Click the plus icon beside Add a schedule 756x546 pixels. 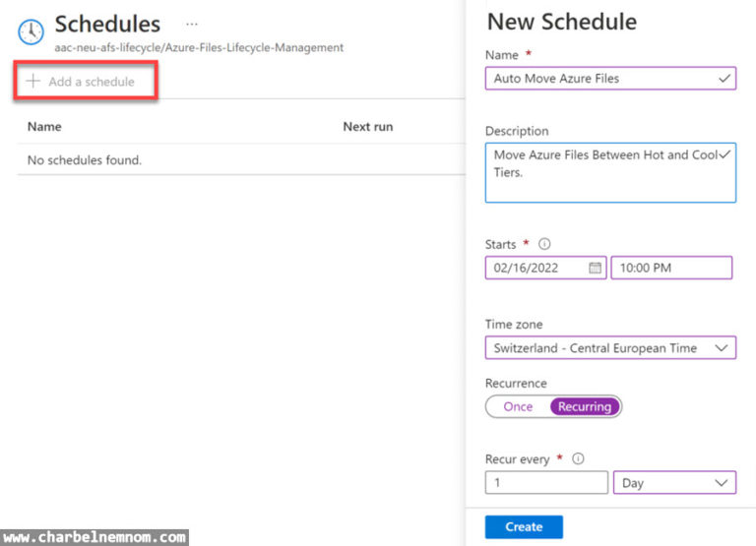point(32,81)
